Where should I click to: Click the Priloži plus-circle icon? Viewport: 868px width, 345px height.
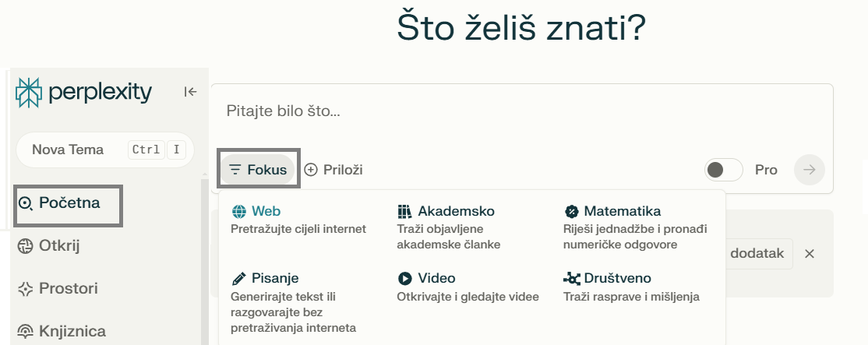coord(311,170)
